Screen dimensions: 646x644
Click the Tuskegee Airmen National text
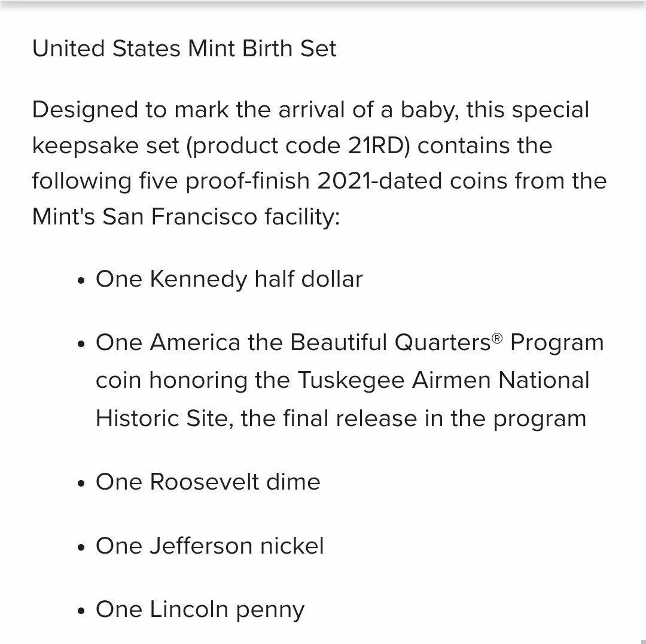[x=443, y=380]
